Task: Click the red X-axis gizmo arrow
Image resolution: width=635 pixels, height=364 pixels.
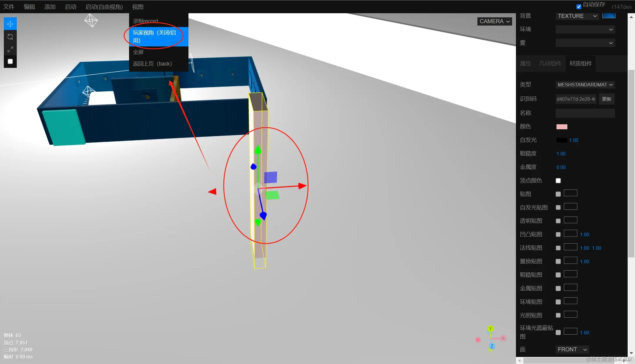Action: coord(302,186)
